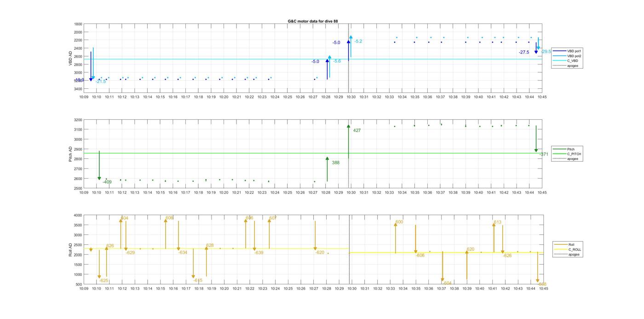
Task: Click the '620' roll data label
Action: coord(470,249)
